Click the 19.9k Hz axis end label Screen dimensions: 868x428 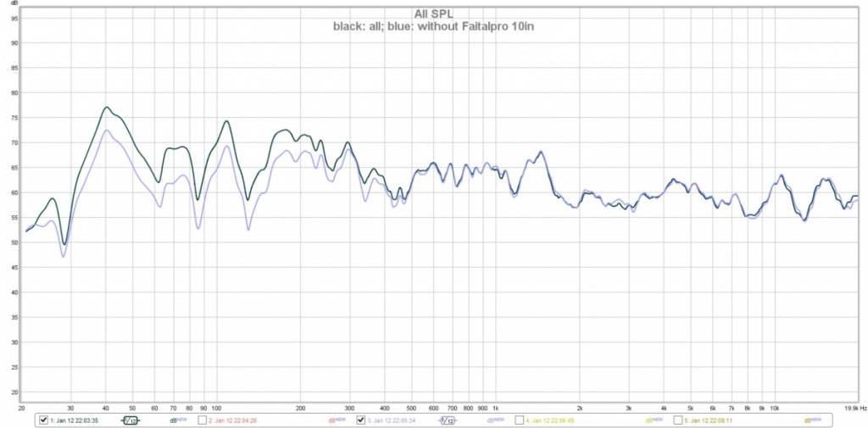[854, 408]
